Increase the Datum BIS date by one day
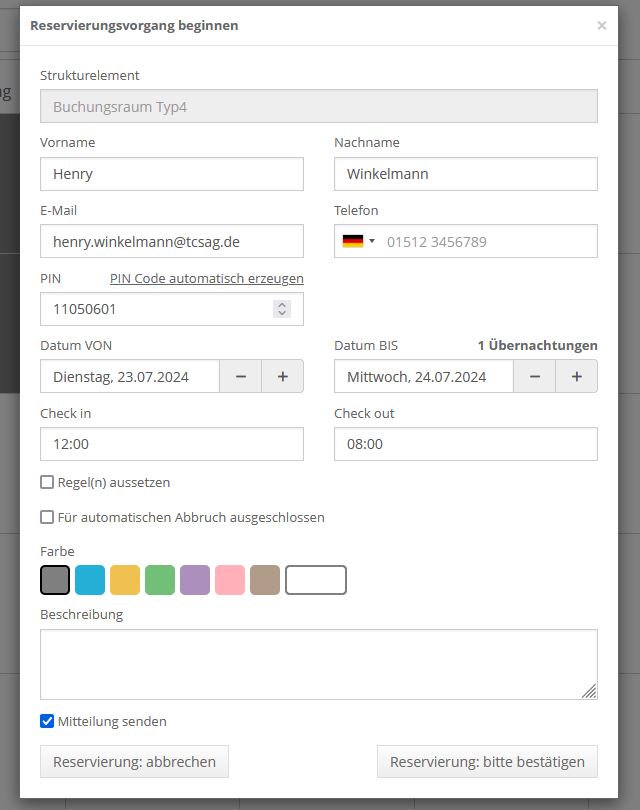 pos(577,377)
